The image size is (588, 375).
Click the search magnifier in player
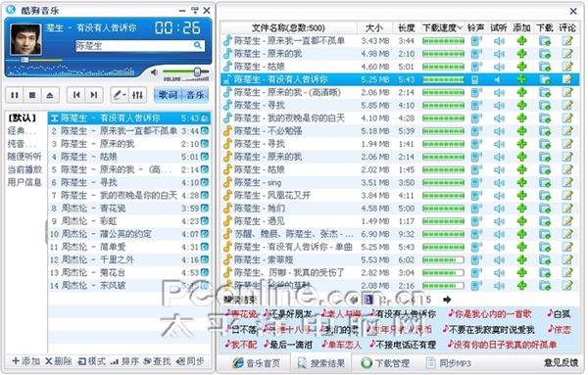(198, 46)
